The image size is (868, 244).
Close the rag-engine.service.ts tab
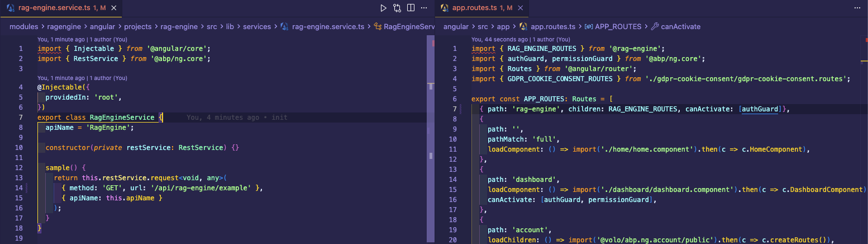pos(114,8)
